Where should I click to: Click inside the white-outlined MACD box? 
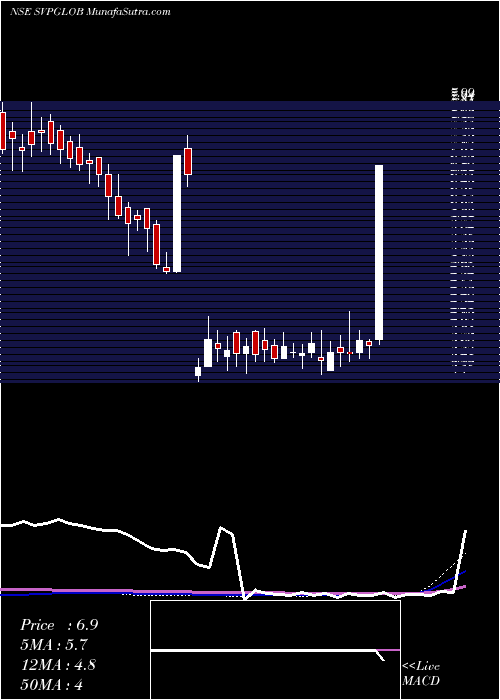tap(275, 650)
